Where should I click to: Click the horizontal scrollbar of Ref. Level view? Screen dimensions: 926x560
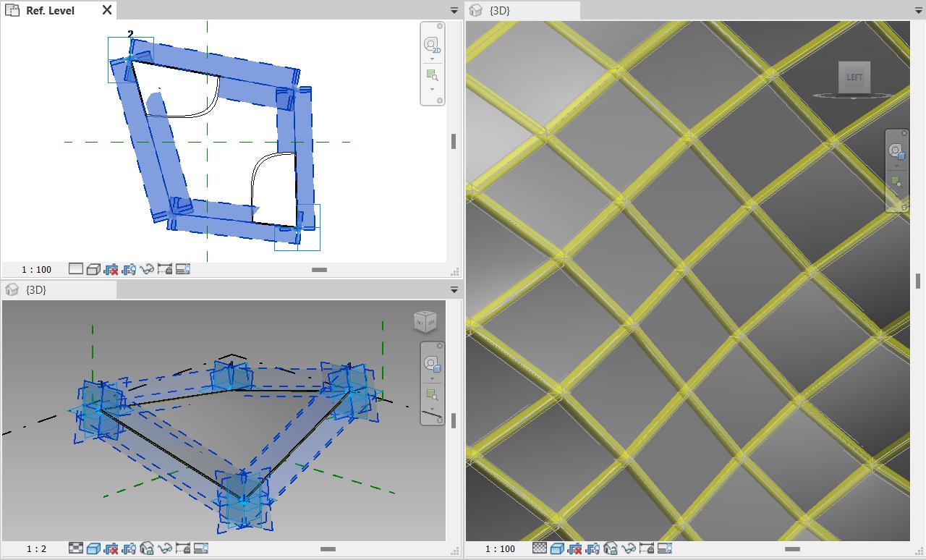tap(319, 270)
